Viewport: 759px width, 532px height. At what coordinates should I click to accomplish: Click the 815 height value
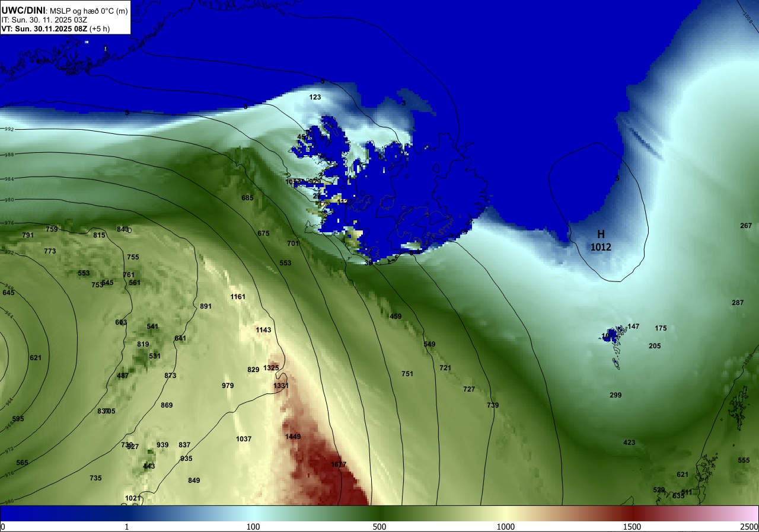[x=99, y=235]
